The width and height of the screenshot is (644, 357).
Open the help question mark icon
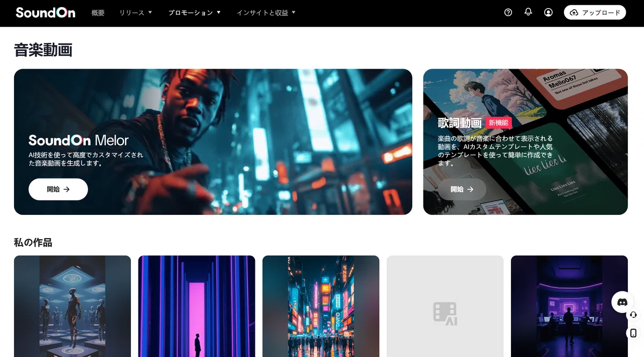point(508,12)
